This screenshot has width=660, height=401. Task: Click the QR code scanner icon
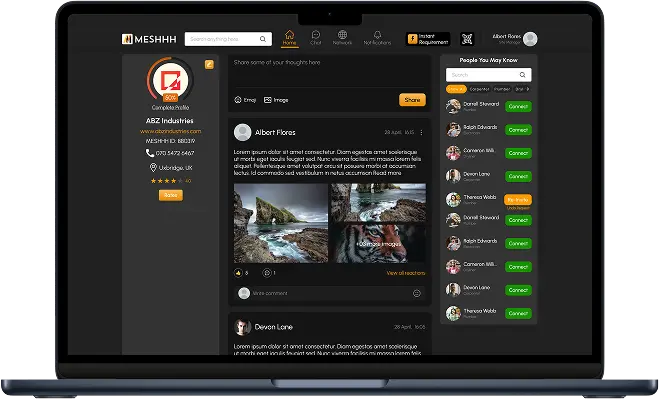467,39
